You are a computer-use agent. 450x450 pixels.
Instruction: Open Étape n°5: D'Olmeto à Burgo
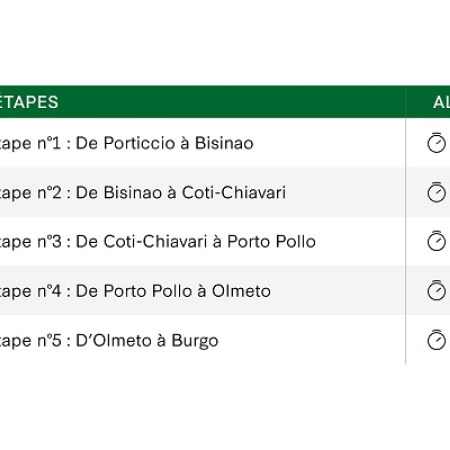109,340
